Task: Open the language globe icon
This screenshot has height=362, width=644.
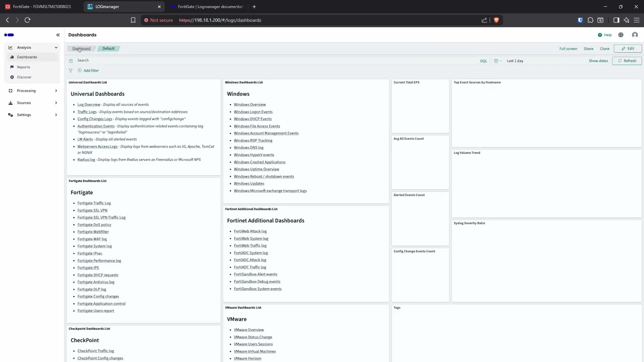Action: coord(621,35)
